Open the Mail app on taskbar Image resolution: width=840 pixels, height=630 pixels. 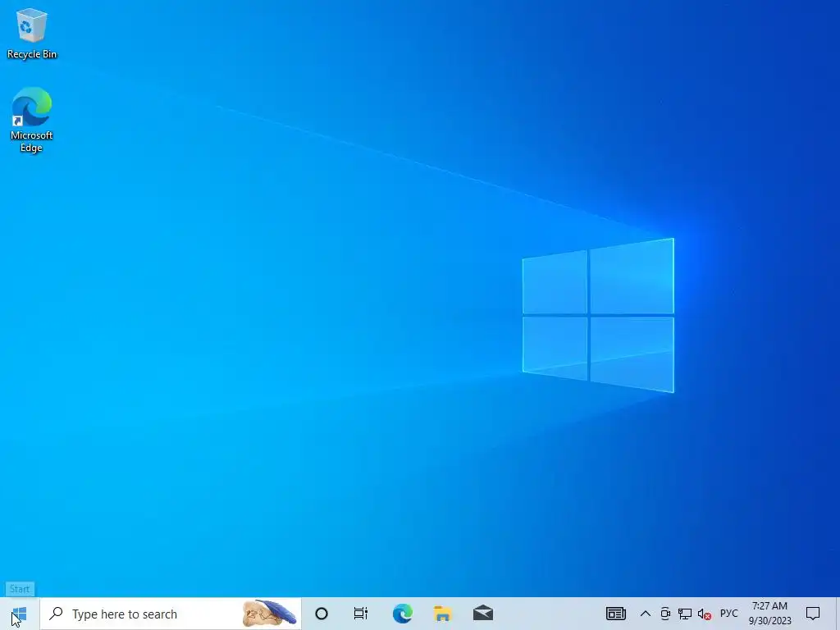482,614
